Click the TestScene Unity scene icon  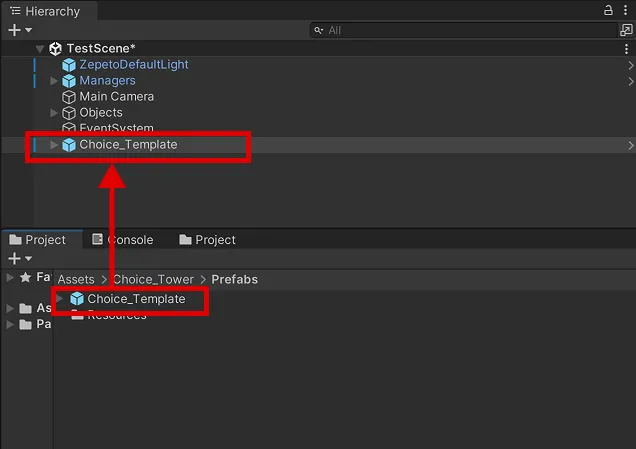(x=55, y=49)
